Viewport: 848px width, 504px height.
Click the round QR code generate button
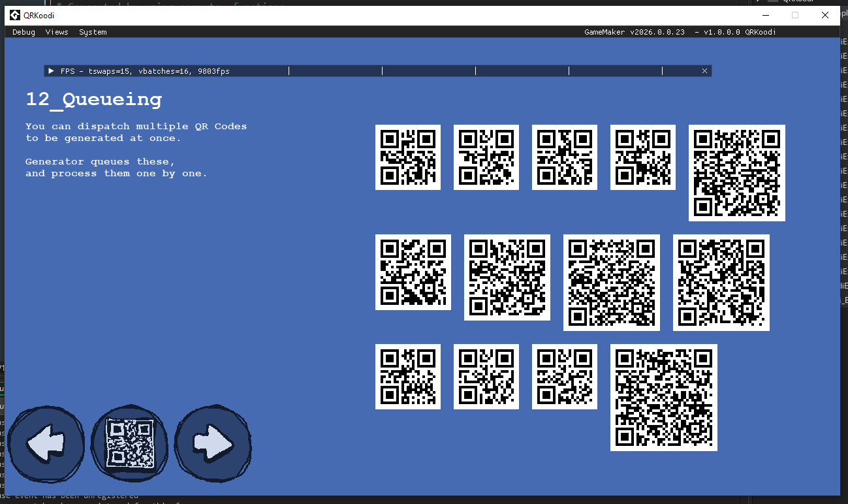click(x=130, y=444)
